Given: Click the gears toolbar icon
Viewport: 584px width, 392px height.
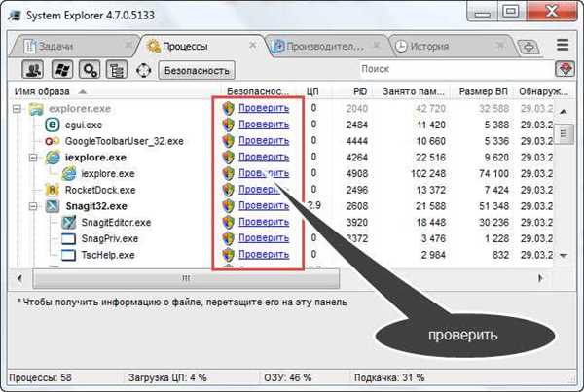Looking at the screenshot, I should click(90, 70).
